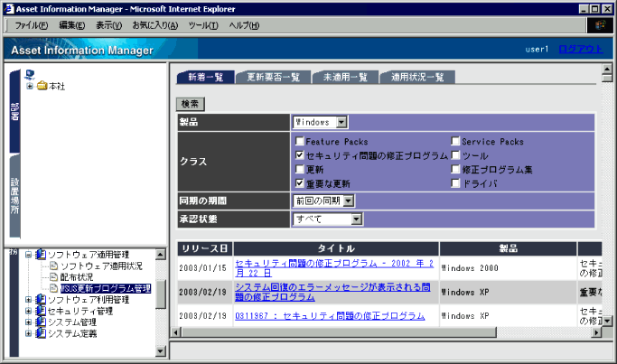Click the network computer icon above 本社
Viewport: 617px width, 364px height.
coord(30,74)
